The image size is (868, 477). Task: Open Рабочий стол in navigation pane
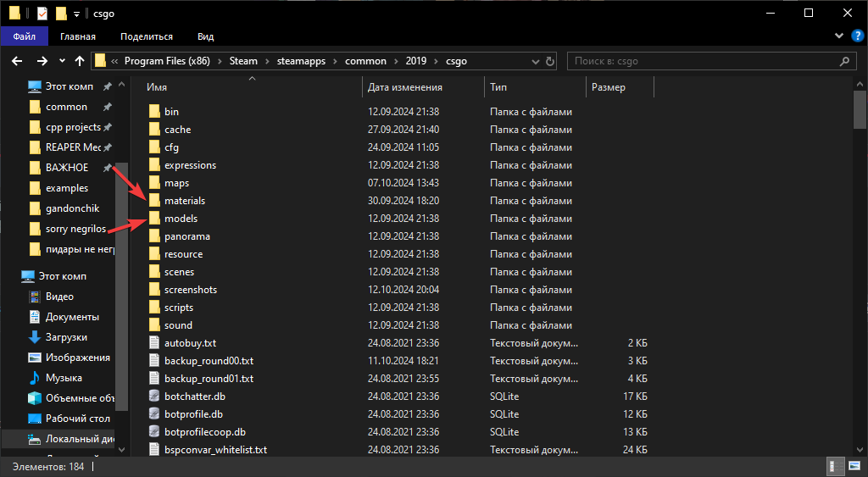(78, 419)
